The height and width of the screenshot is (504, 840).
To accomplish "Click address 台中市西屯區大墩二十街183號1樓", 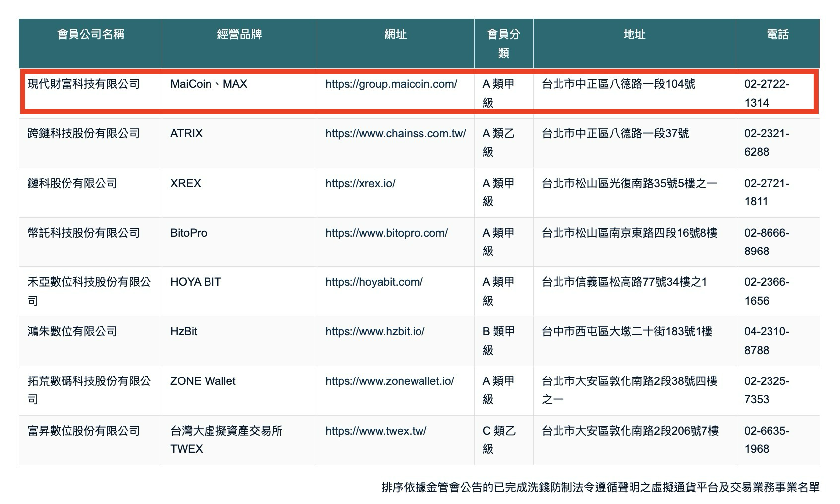I will 627,331.
